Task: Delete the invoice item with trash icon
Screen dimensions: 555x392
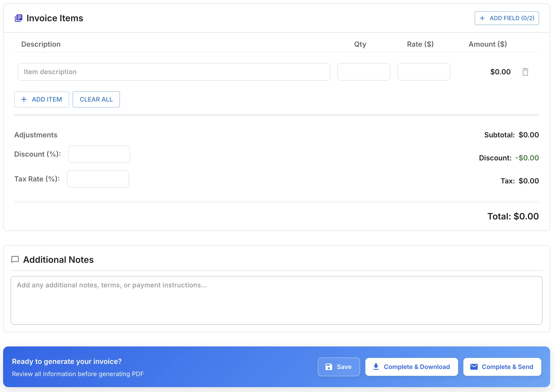Action: pyautogui.click(x=525, y=72)
